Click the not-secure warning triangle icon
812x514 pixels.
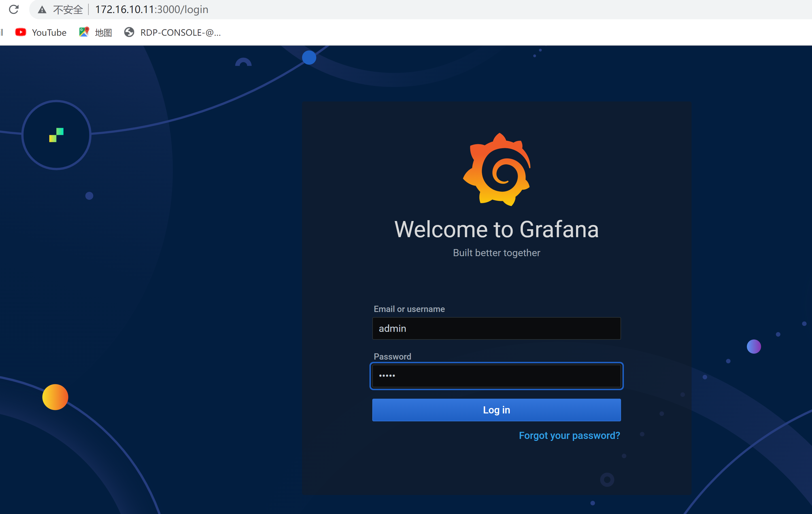[42, 9]
